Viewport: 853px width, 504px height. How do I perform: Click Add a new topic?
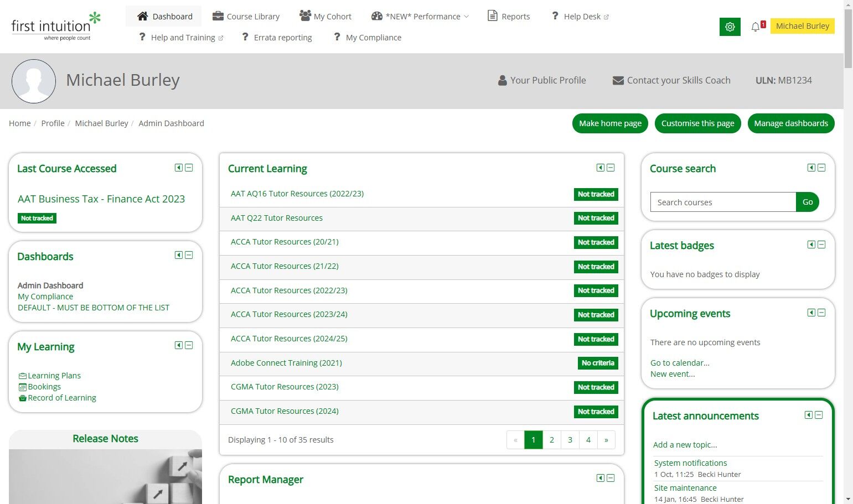(685, 445)
